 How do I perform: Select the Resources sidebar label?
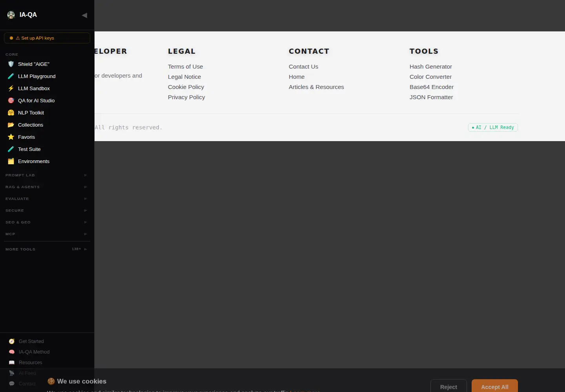[x=31, y=363]
